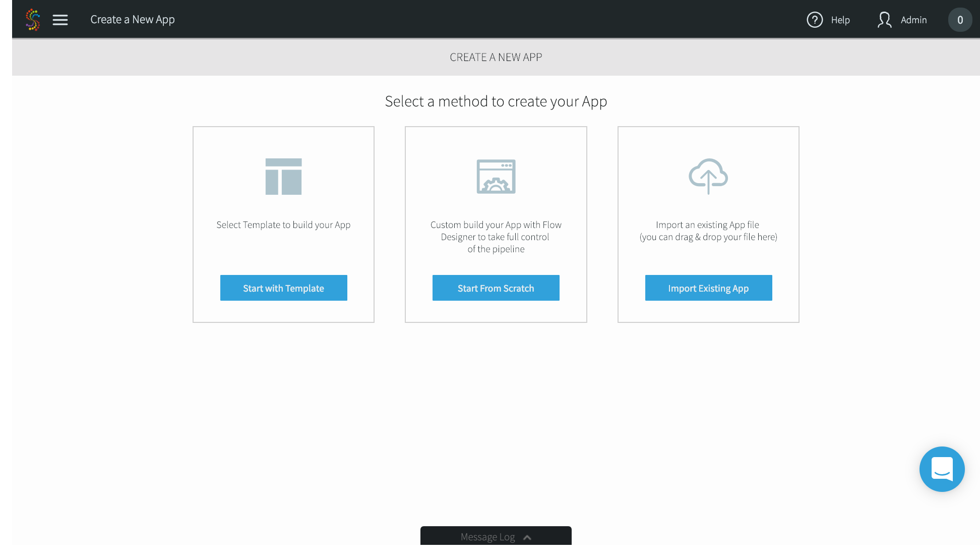
Task: Click the cloud upload icon
Action: click(x=708, y=176)
